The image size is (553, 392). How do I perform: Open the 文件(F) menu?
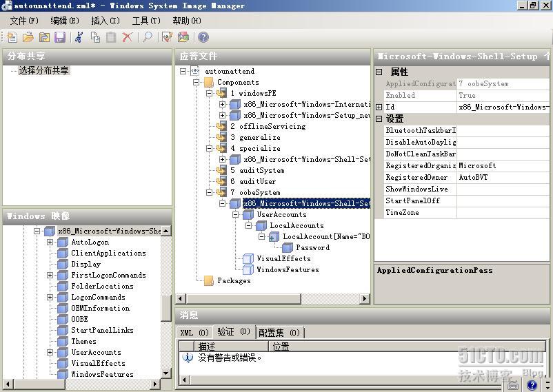[x=24, y=21]
